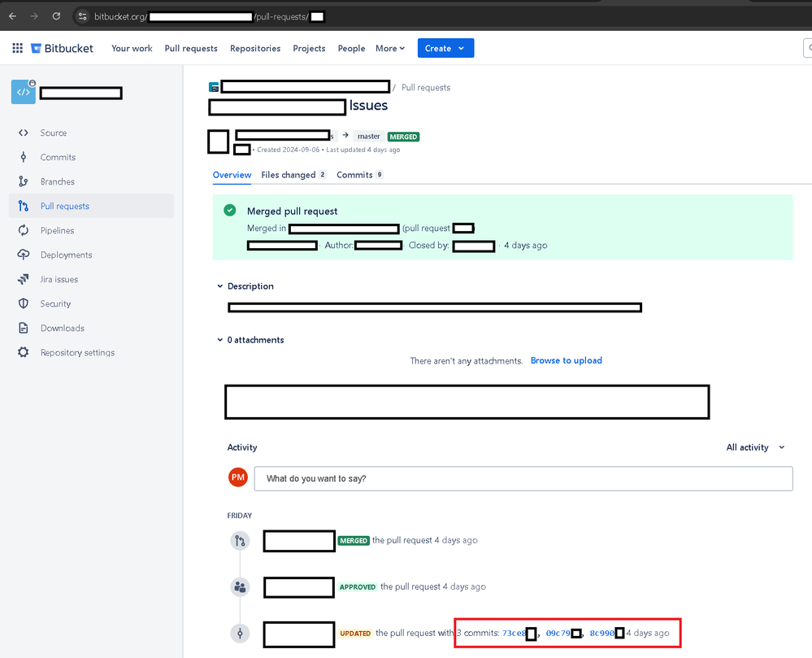Click the browser address bar URL
The height and width of the screenshot is (658, 812).
(x=209, y=16)
